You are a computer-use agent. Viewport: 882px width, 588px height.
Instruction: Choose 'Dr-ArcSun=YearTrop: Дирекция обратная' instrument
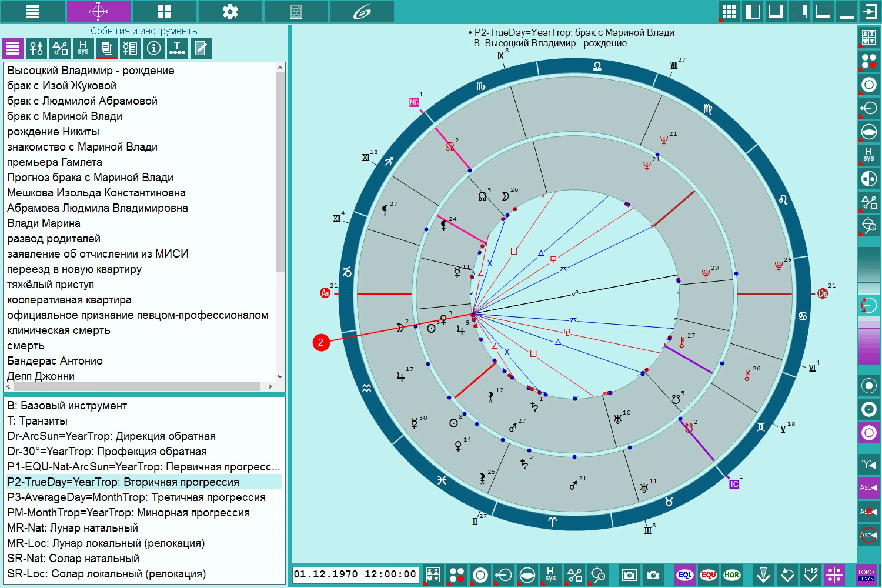tap(111, 436)
